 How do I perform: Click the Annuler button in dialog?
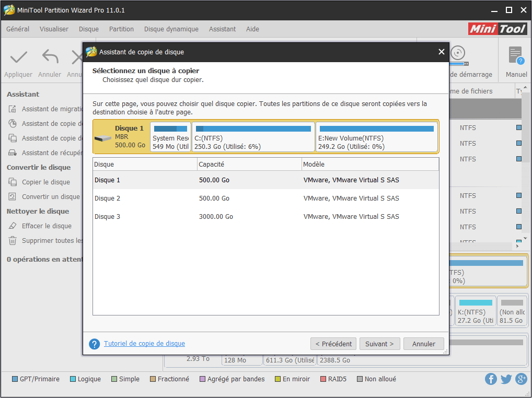coord(424,344)
